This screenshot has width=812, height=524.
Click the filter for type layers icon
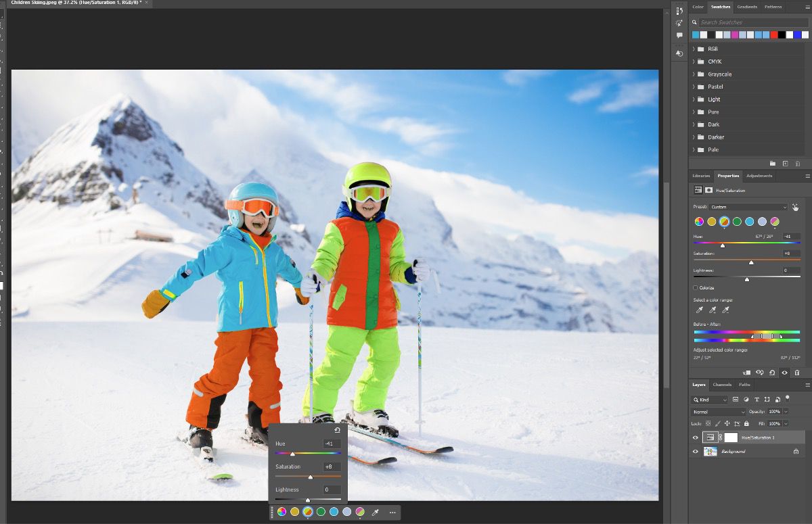(757, 400)
